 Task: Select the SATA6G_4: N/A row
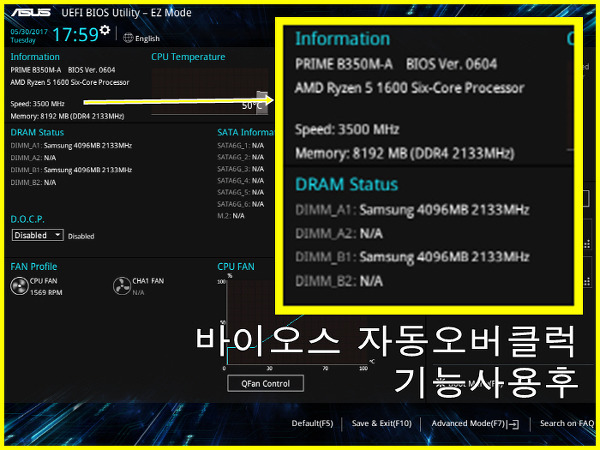point(240,181)
